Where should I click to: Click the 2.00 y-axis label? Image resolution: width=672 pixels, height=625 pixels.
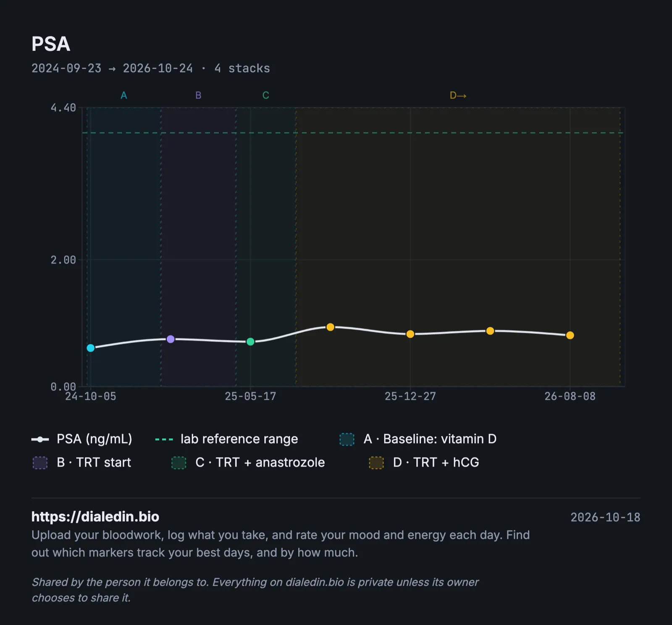coord(63,260)
